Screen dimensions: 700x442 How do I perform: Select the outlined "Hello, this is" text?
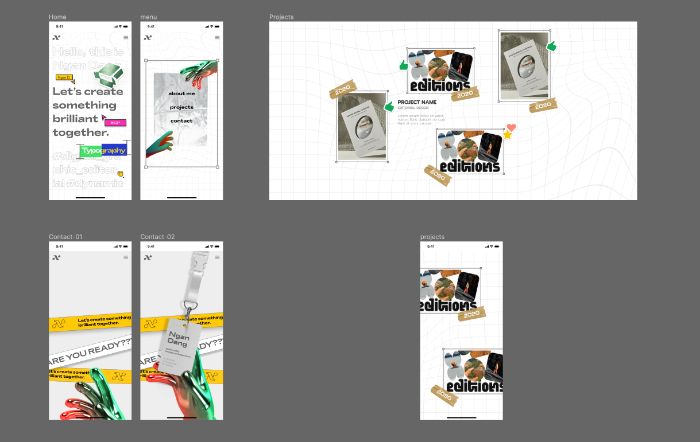[x=88, y=52]
